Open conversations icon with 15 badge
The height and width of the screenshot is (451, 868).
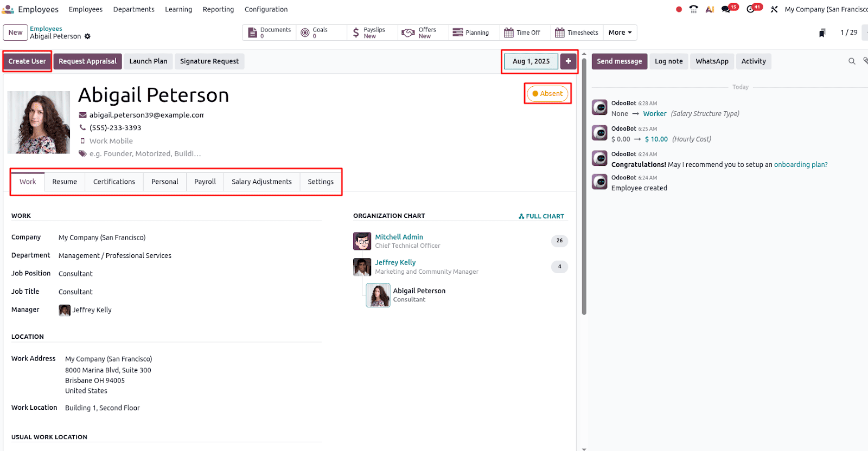pyautogui.click(x=726, y=9)
